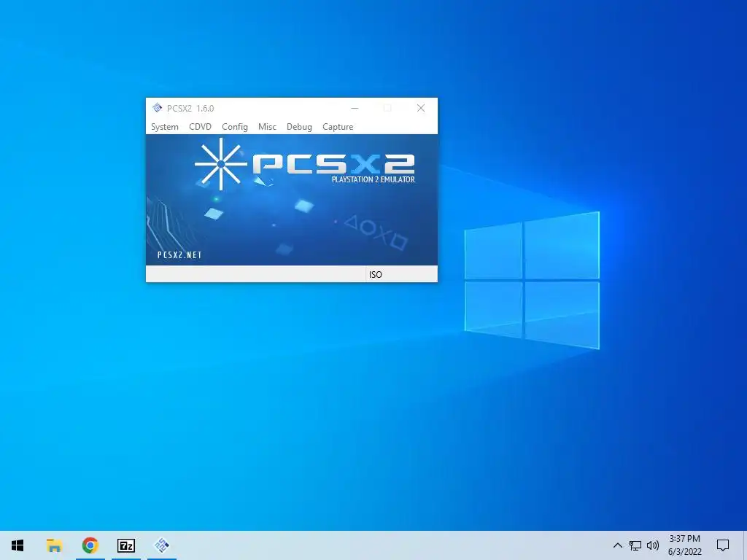Open the Debug menu
This screenshot has width=747, height=560.
tap(299, 127)
